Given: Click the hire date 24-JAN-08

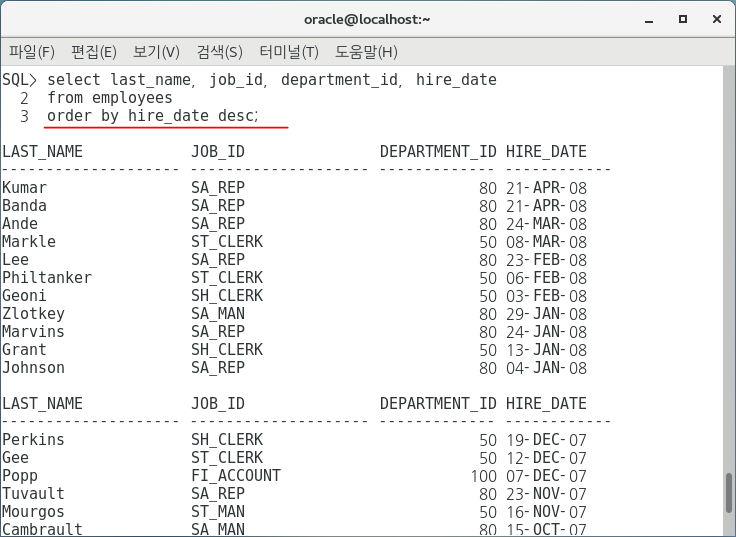Looking at the screenshot, I should [x=546, y=332].
